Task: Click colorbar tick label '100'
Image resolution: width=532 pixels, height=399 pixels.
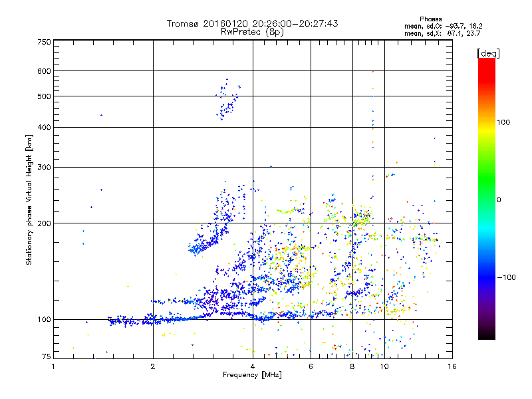Action: pos(503,122)
